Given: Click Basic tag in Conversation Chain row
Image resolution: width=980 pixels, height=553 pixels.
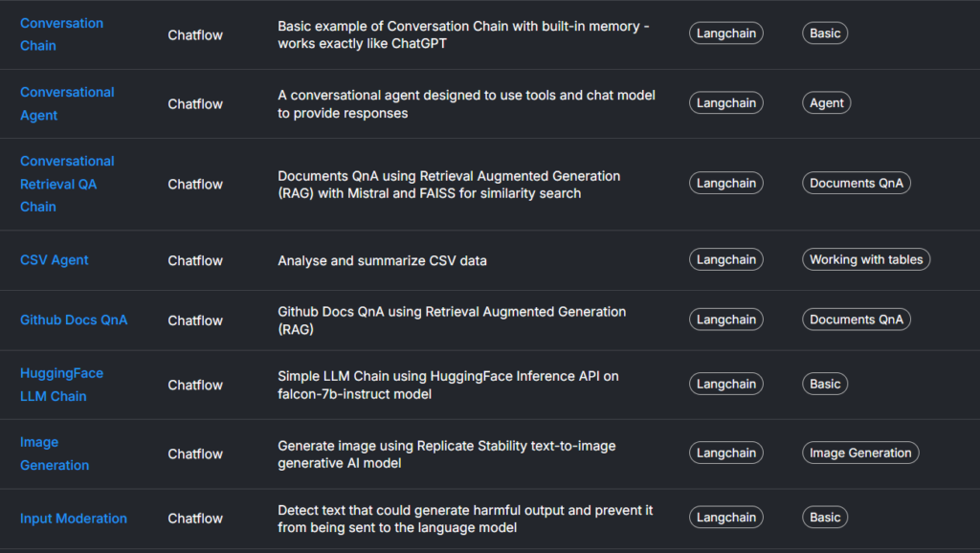Looking at the screenshot, I should [x=825, y=33].
